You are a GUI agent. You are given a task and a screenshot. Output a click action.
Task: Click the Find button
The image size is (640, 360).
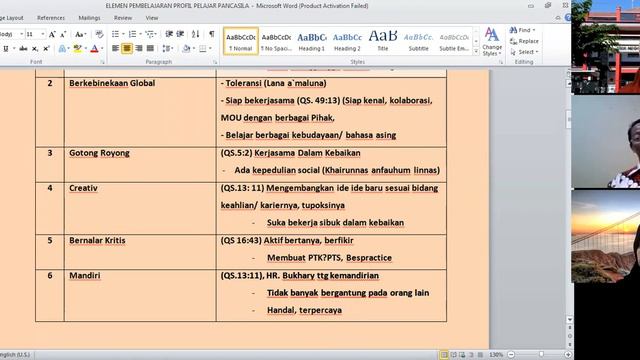[522, 30]
